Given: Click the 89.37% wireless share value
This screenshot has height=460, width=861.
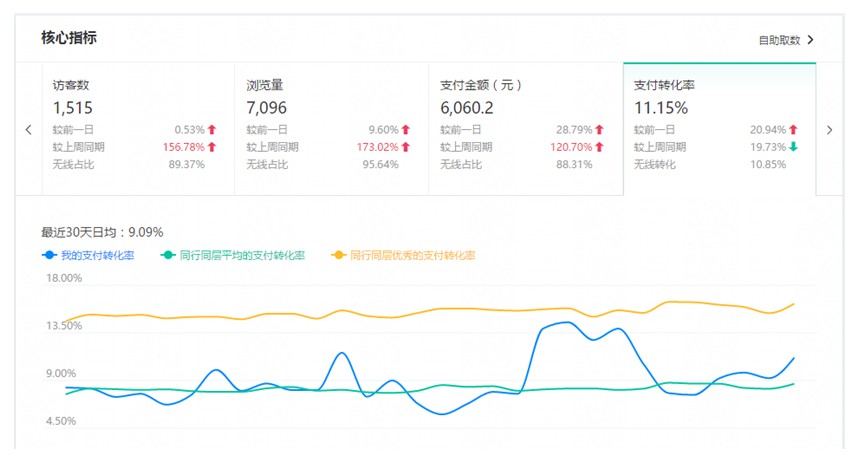Looking at the screenshot, I should [187, 164].
